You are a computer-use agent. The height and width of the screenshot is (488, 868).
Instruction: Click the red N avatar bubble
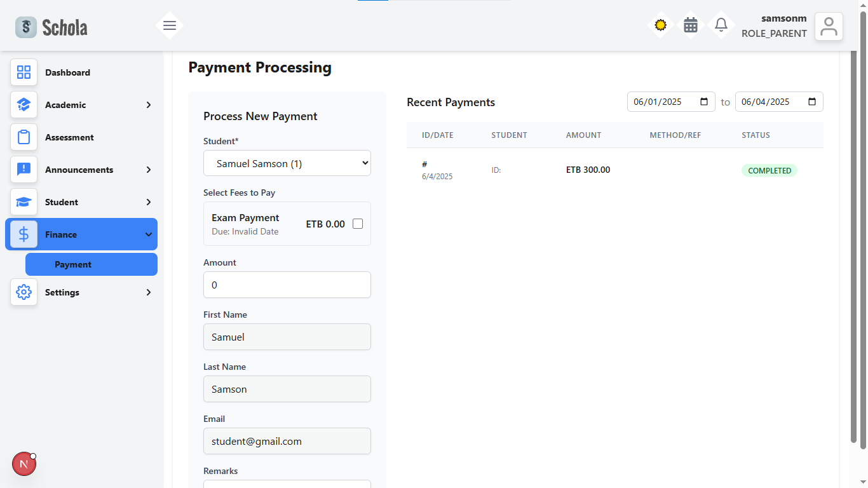[x=24, y=464]
